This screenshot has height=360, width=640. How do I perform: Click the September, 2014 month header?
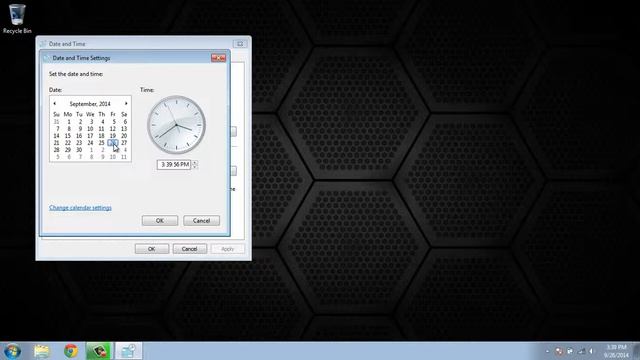90,104
